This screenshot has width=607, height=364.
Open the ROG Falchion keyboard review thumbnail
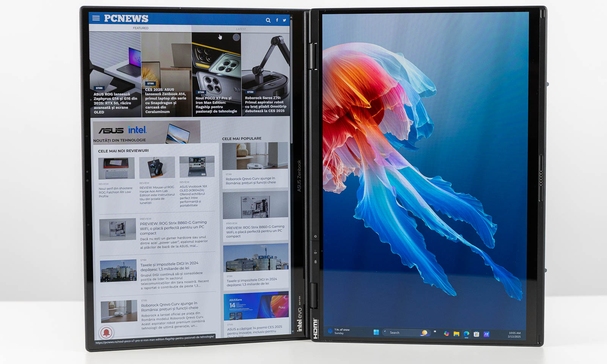tap(116, 168)
